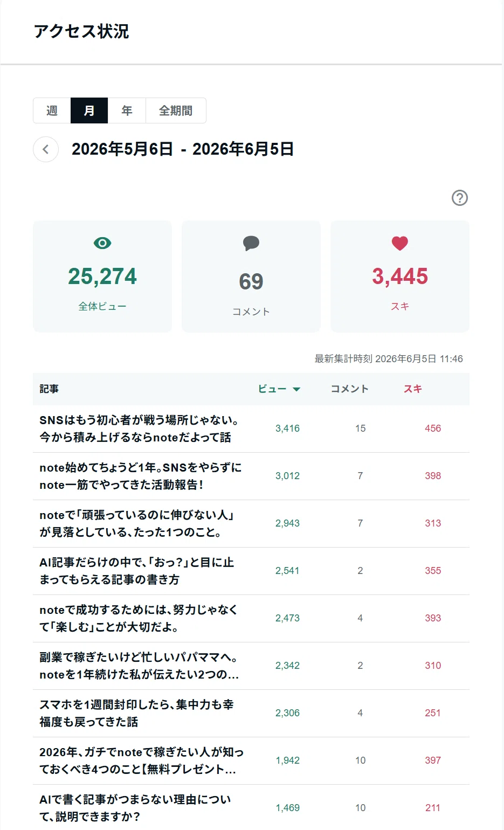Image resolution: width=504 pixels, height=830 pixels.
Task: Click the 全体ビュー total 25,274
Action: [102, 276]
